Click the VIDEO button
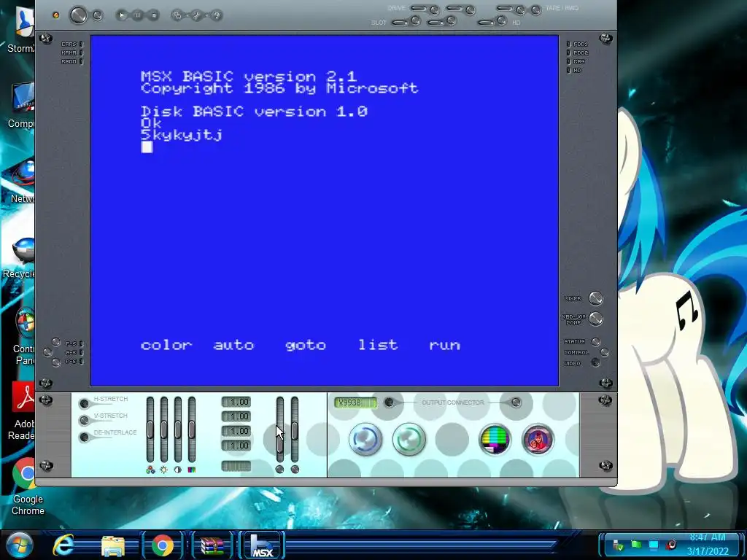 [595, 363]
